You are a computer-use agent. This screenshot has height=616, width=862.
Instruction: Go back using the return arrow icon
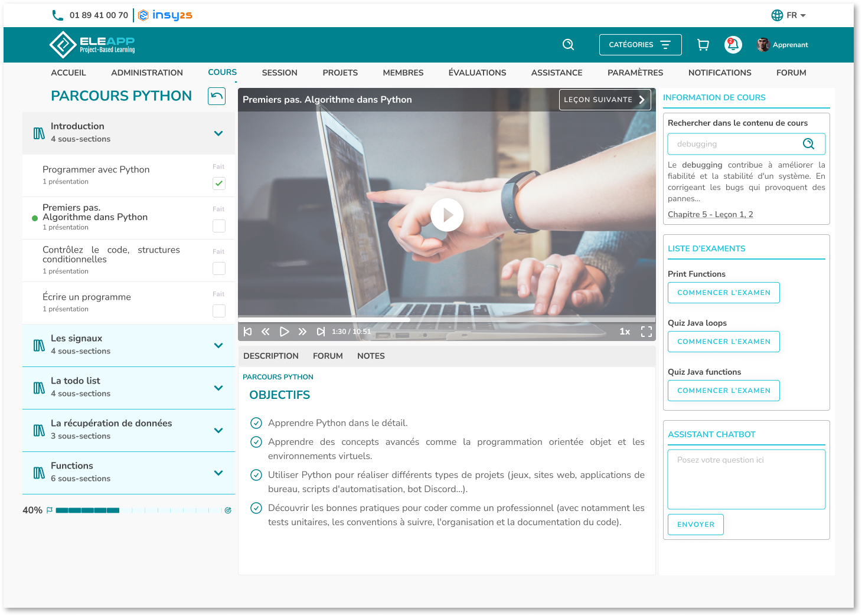pyautogui.click(x=217, y=96)
